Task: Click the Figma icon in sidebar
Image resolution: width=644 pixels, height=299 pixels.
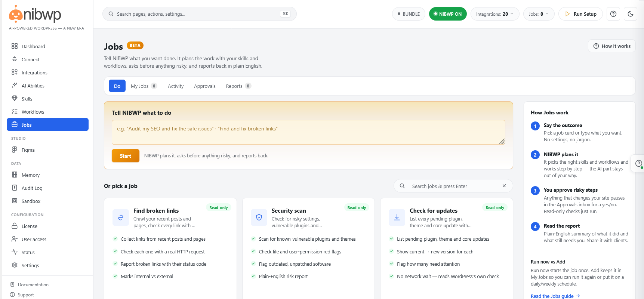Action: [x=15, y=149]
